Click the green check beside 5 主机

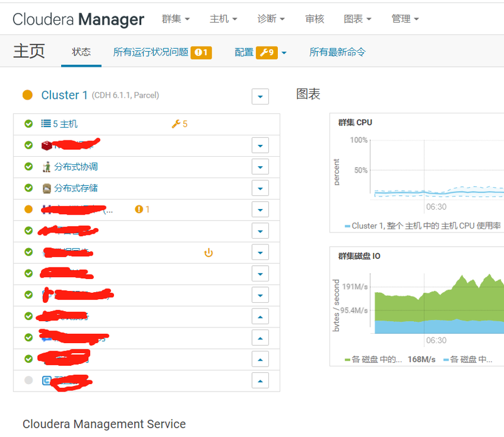pos(28,123)
